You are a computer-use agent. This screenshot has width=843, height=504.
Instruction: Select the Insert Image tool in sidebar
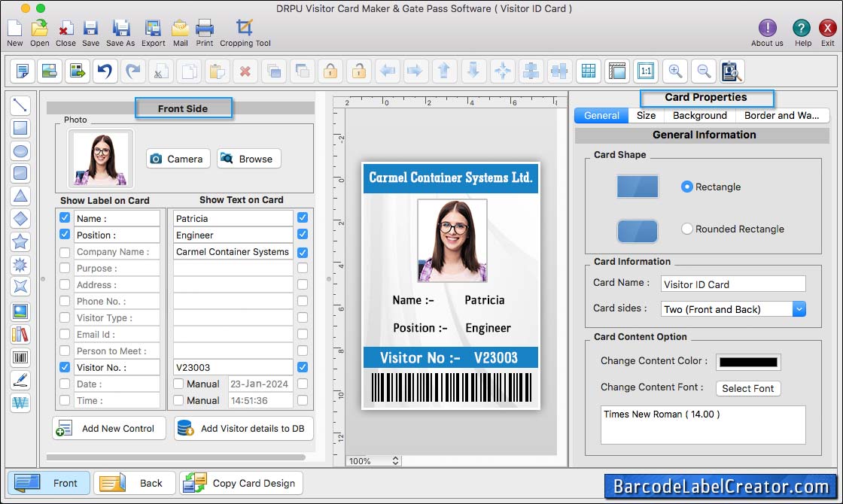click(20, 311)
